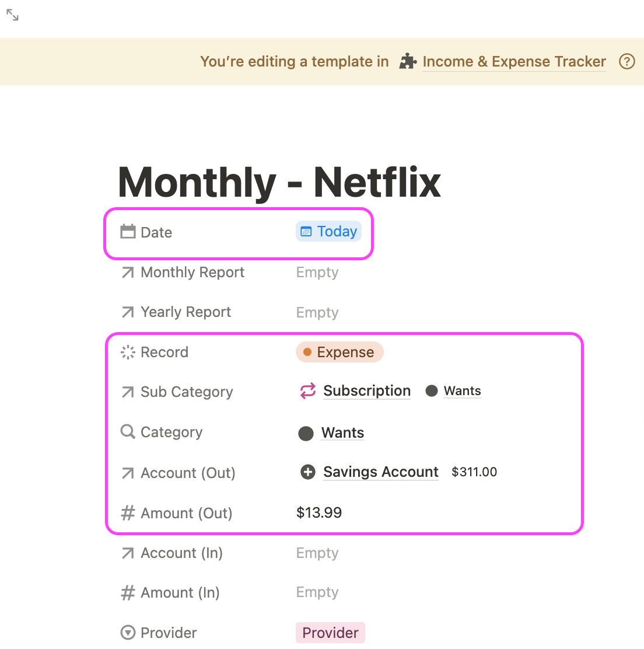Viewport: 644px width, 649px height.
Task: Click the Date property calendar icon
Action: click(128, 232)
